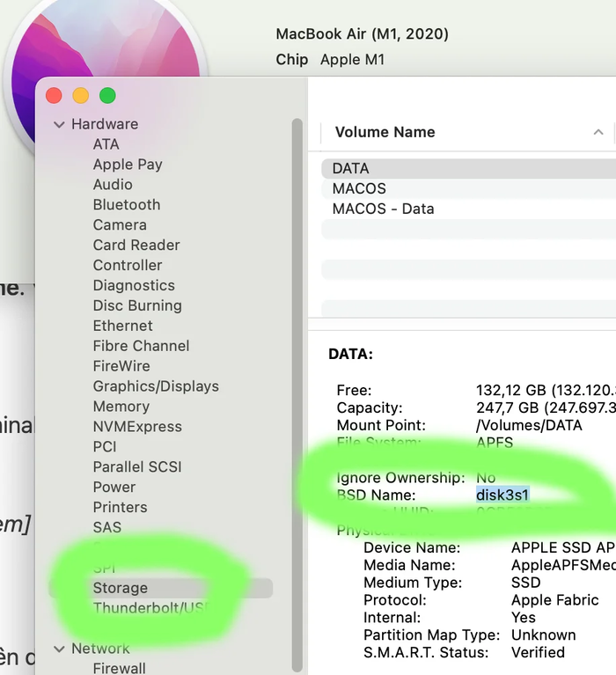Image resolution: width=616 pixels, height=675 pixels.
Task: Select Bluetooth in the sidebar
Action: pos(127,205)
